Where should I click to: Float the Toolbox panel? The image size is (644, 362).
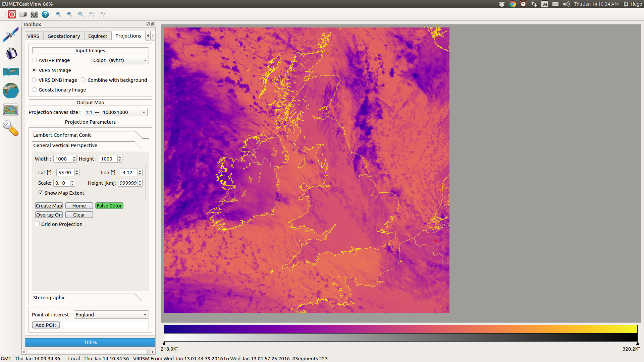coord(148,24)
